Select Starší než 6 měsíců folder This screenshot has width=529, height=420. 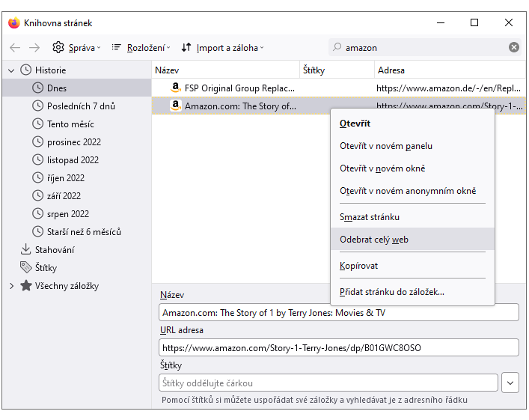pos(77,231)
